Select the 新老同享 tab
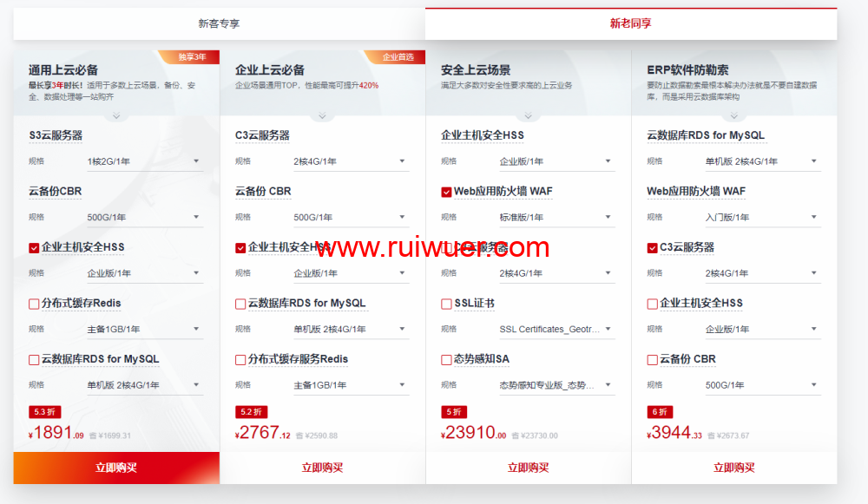Screen dimensions: 868x504 click(x=631, y=24)
